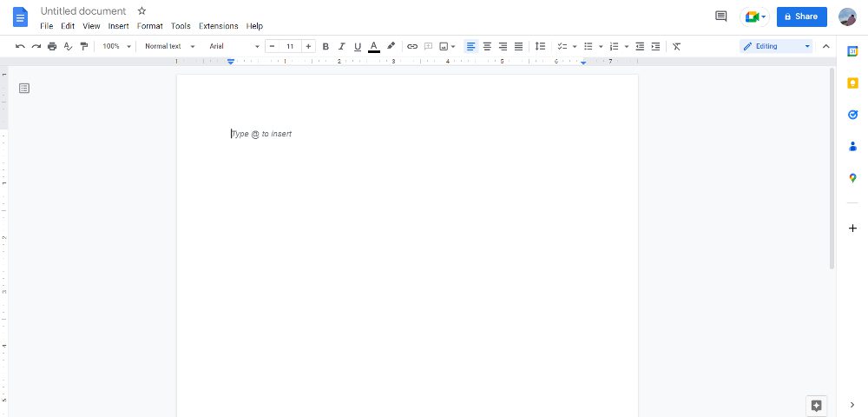Open Google Tasks side panel
Image resolution: width=868 pixels, height=417 pixels.
point(852,115)
